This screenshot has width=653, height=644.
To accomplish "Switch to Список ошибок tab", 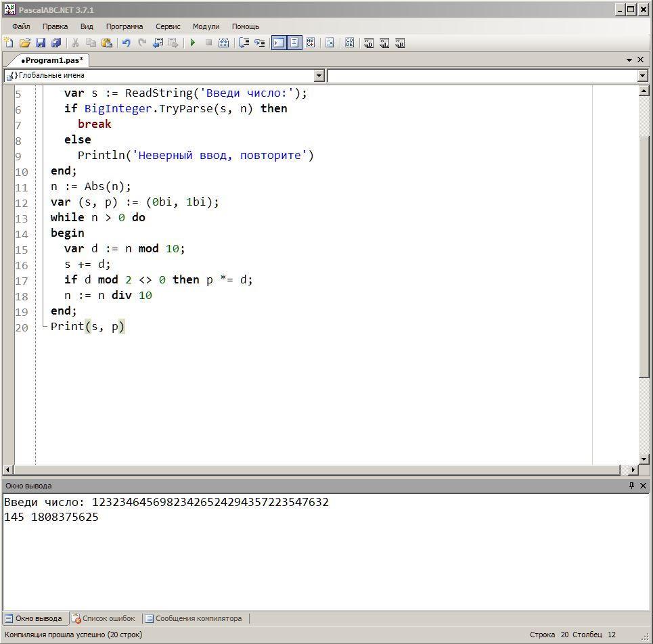I will [104, 618].
